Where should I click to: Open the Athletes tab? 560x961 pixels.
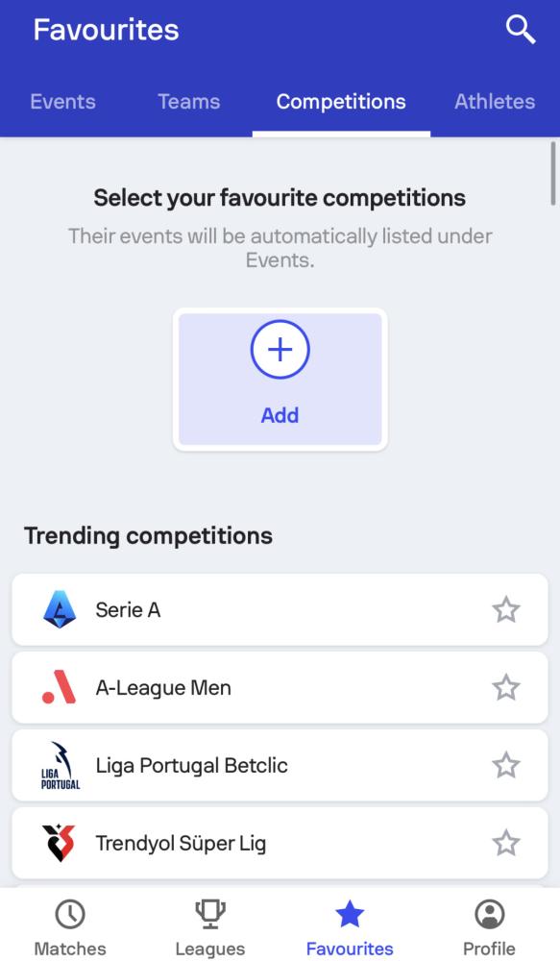(x=495, y=102)
